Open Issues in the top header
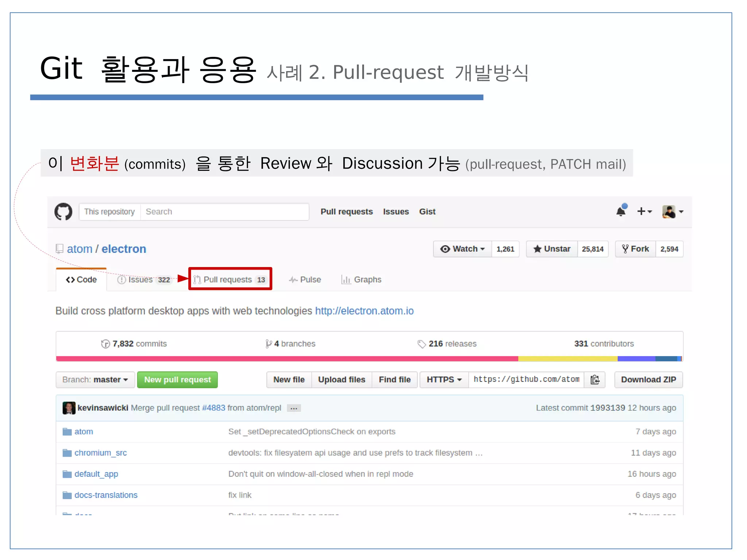747x560 pixels. click(396, 212)
